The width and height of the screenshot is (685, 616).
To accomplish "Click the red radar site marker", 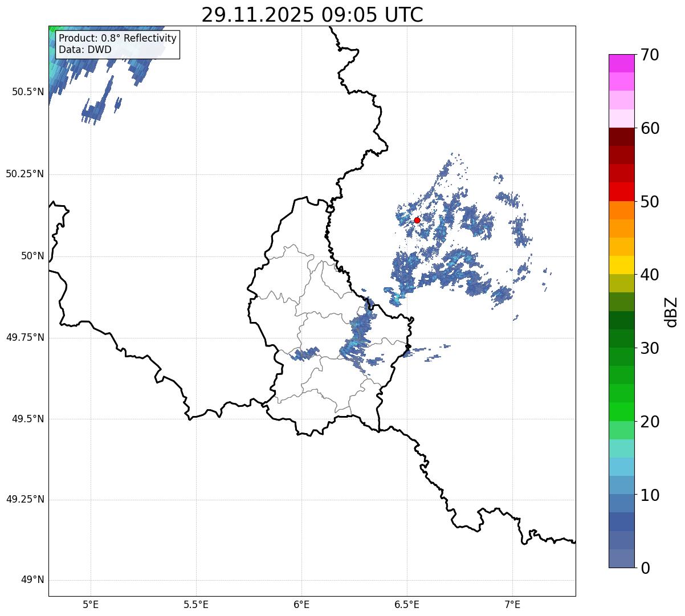I will coord(417,220).
